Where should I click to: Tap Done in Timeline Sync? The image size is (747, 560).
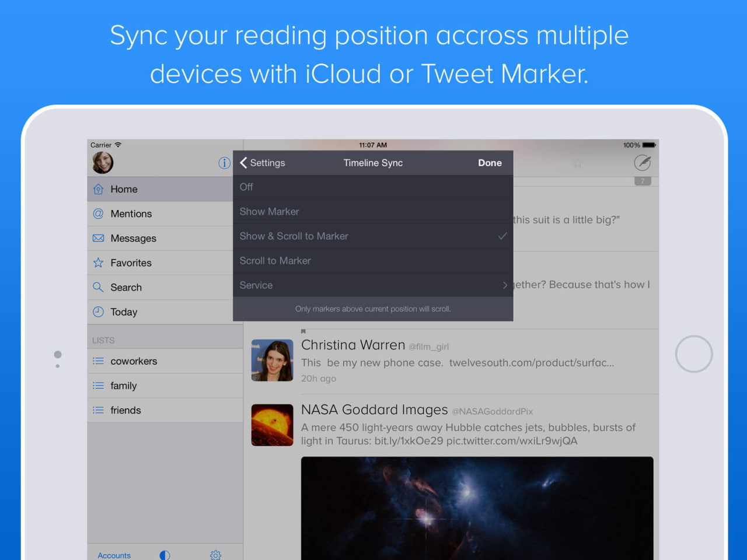(x=490, y=163)
